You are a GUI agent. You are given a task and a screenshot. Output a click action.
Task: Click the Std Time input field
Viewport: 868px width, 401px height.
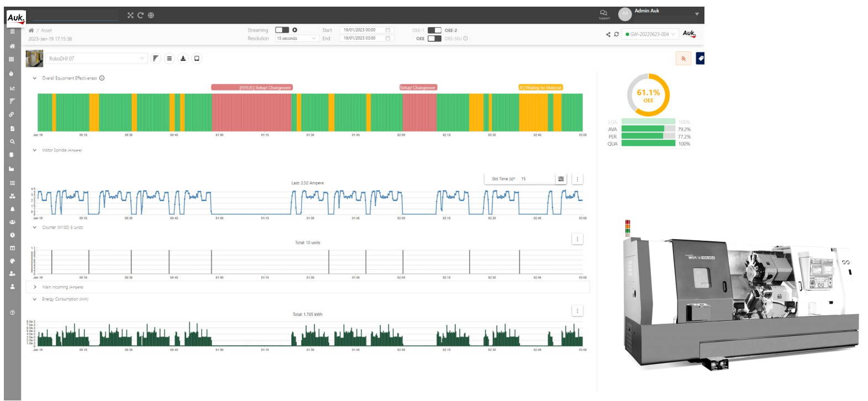click(x=536, y=179)
